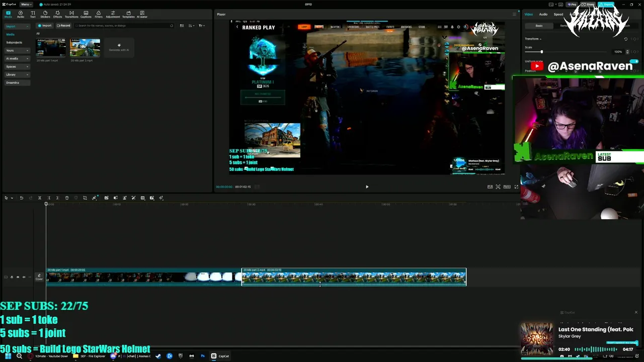
Task: Open the Audio tab in top toolbar
Action: pos(21,14)
